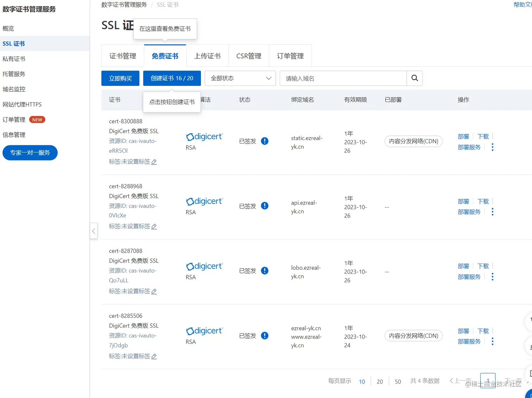Click the 立即购买 button

pyautogui.click(x=120, y=78)
